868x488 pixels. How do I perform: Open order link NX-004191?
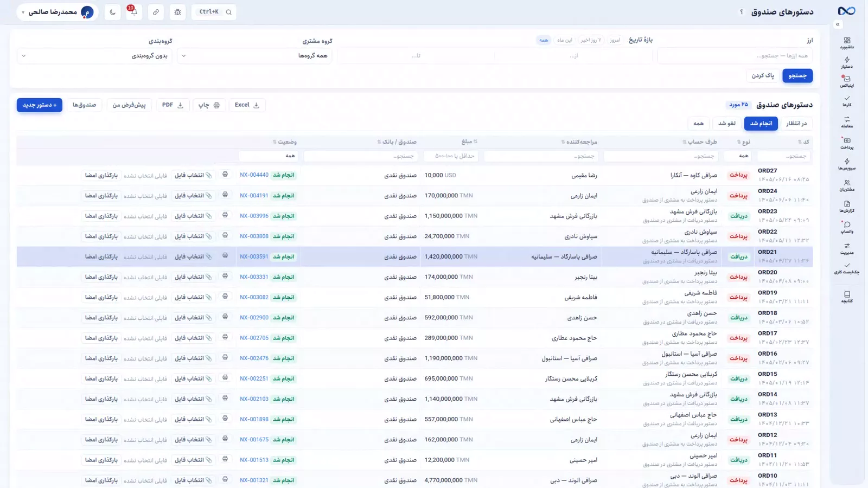(x=254, y=196)
